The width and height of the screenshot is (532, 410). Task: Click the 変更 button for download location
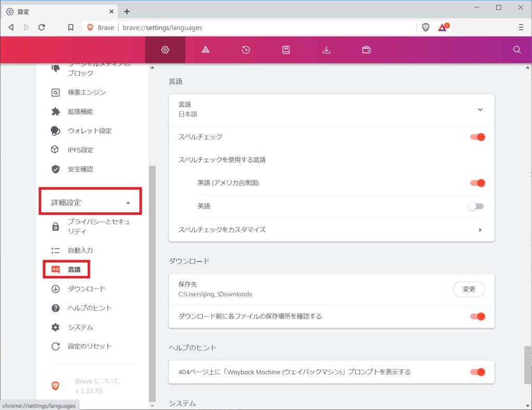coord(469,289)
